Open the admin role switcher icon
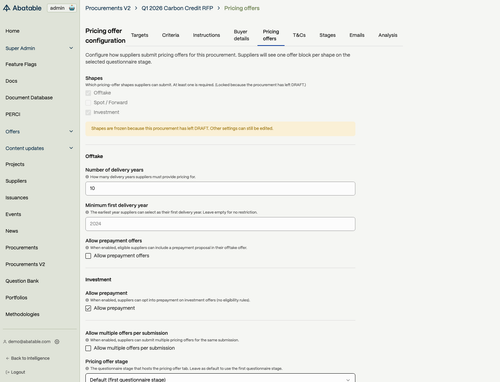Viewport: 500px width, 382px height. 72,8
